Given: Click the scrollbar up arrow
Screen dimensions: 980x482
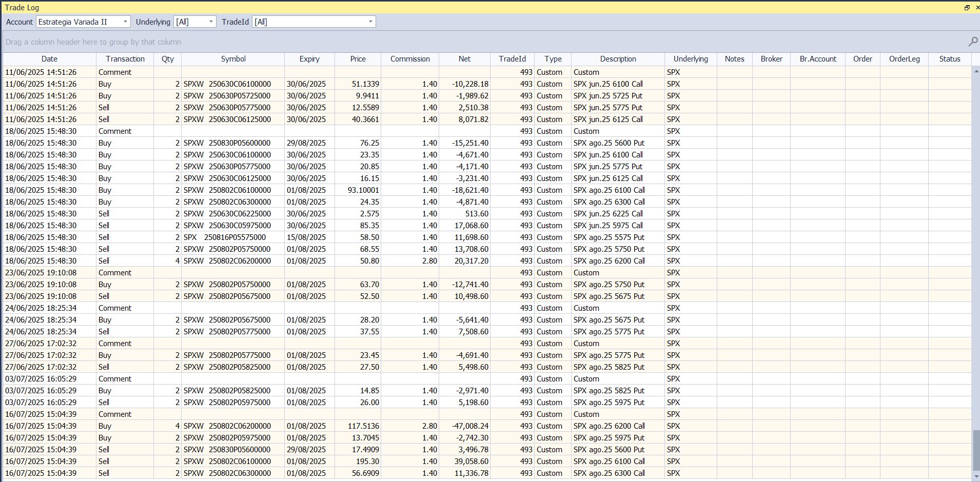Looking at the screenshot, I should click(976, 71).
